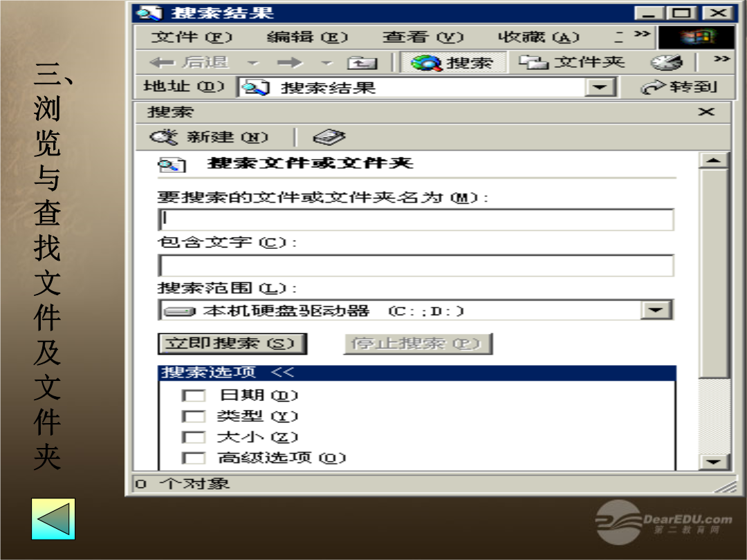
Task: Enable the 大小(Z) checkbox
Action: coord(193,437)
